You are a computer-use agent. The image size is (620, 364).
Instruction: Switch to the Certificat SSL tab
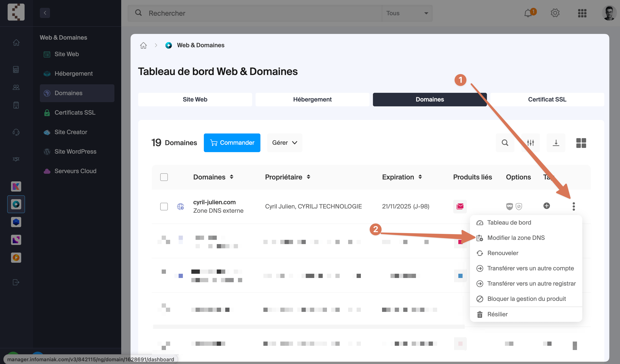[547, 99]
